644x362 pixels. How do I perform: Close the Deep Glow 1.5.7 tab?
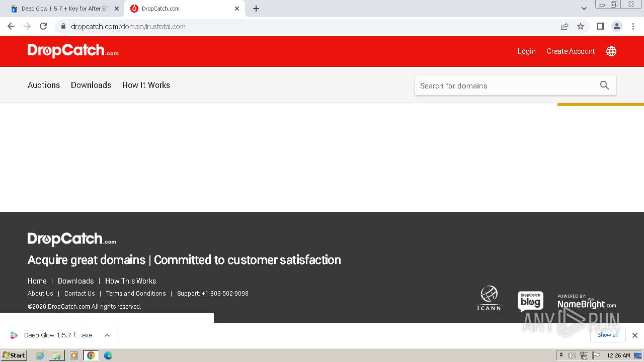pyautogui.click(x=117, y=9)
